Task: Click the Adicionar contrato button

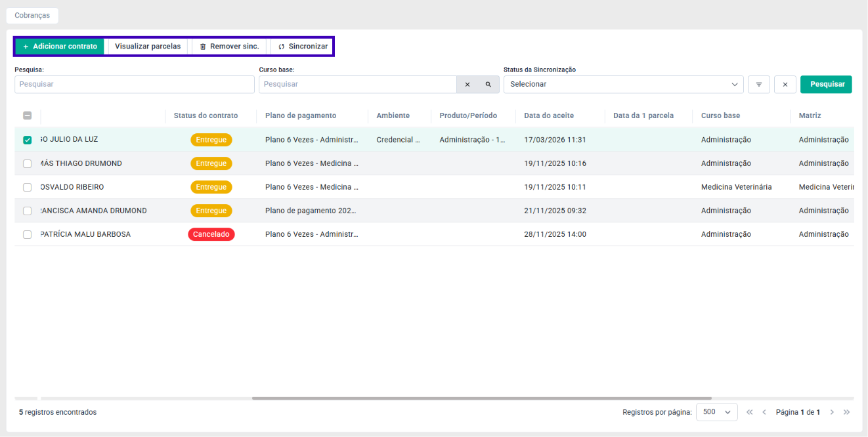Action: pos(60,47)
